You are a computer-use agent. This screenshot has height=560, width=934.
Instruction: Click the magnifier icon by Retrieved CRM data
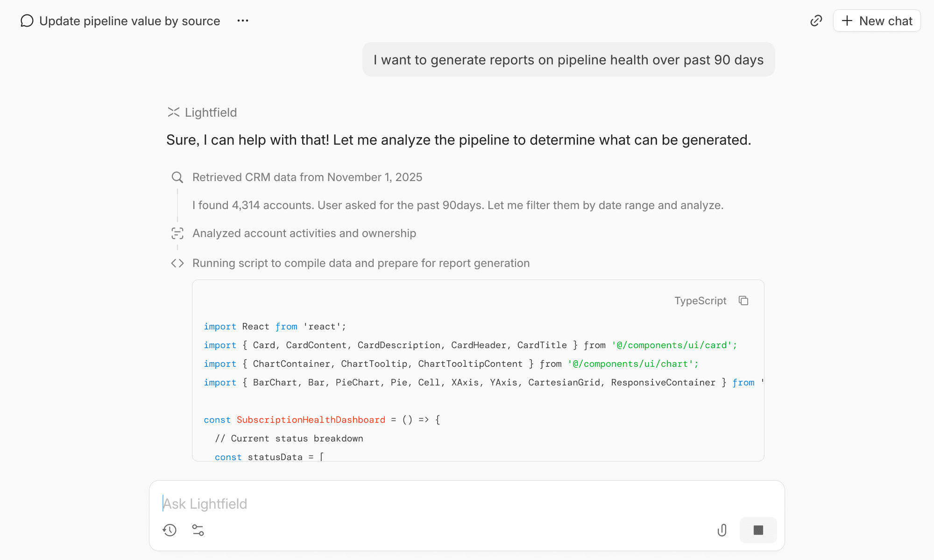click(177, 177)
